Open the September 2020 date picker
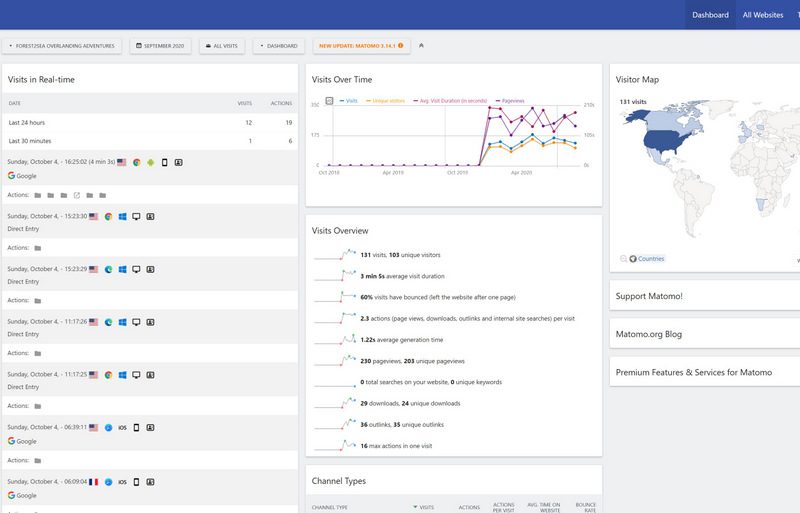 [x=160, y=45]
